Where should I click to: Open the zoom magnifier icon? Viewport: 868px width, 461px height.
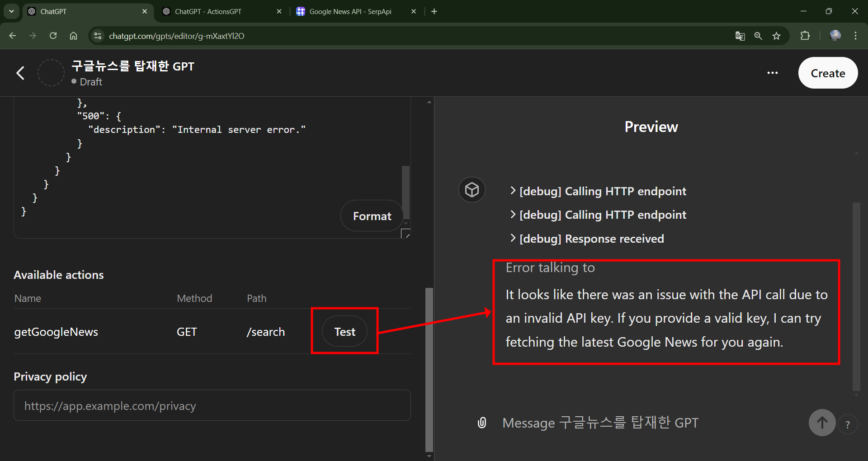pyautogui.click(x=758, y=36)
